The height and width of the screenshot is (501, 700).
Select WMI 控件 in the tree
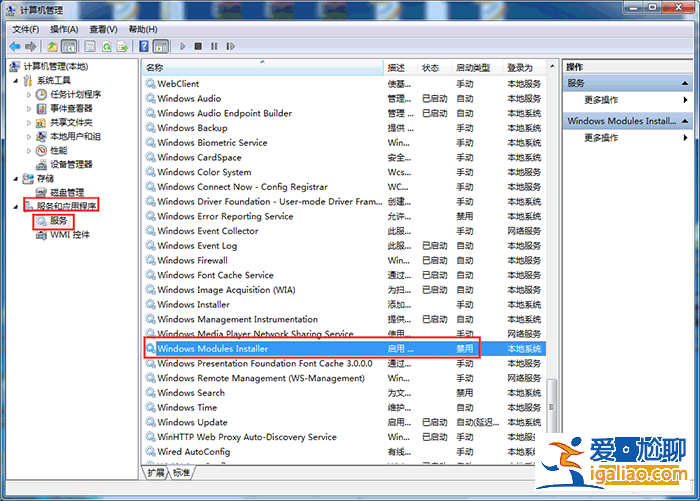[x=70, y=234]
